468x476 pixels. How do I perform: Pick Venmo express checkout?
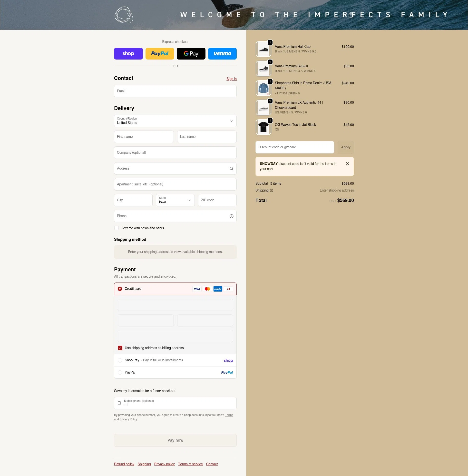coord(222,54)
